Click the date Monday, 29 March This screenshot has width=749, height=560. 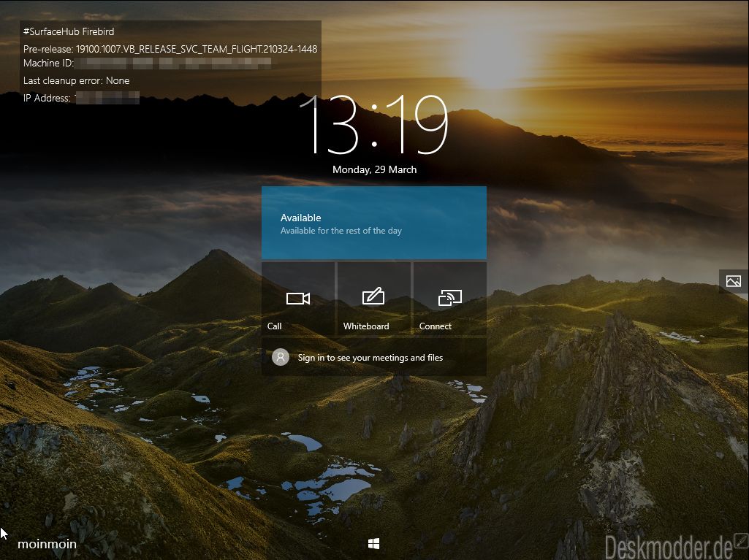click(x=374, y=169)
